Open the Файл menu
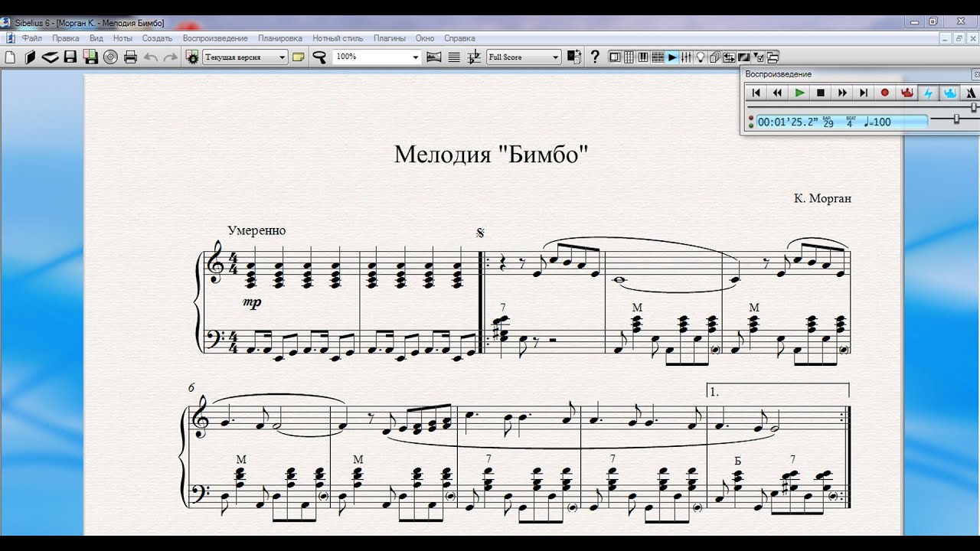 coord(32,37)
